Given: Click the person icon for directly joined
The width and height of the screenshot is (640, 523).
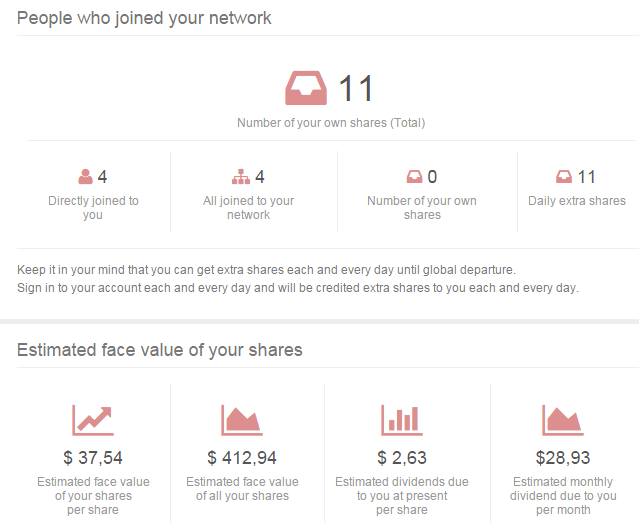Looking at the screenshot, I should point(86,177).
